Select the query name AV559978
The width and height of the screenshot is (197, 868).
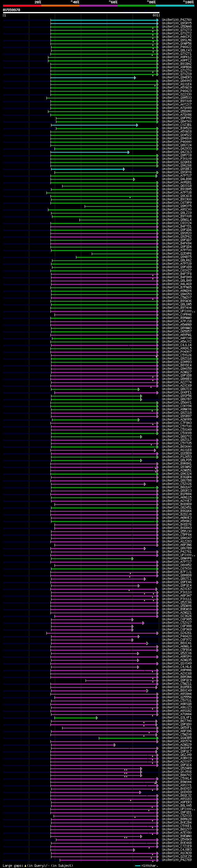pos(11,10)
